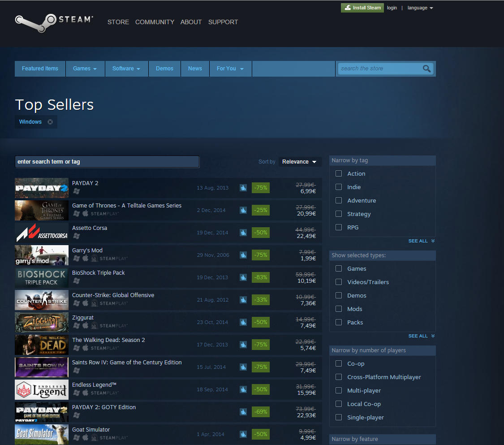Click the login link
The height and width of the screenshot is (445, 504).
(x=392, y=8)
